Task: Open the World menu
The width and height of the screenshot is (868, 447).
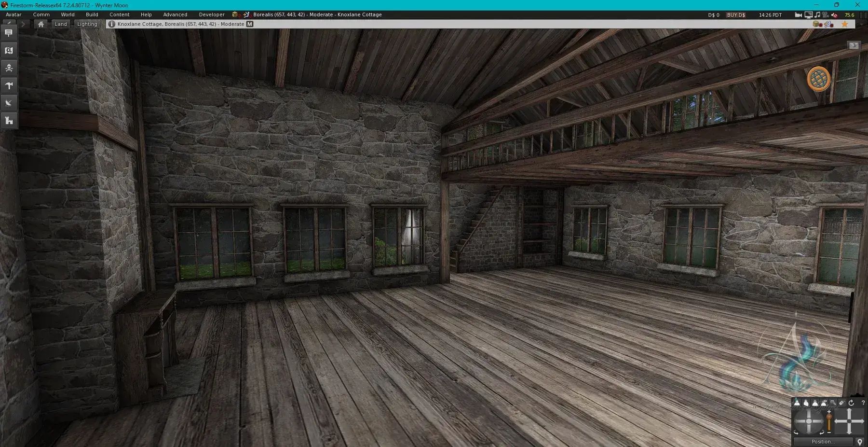Action: pyautogui.click(x=68, y=14)
